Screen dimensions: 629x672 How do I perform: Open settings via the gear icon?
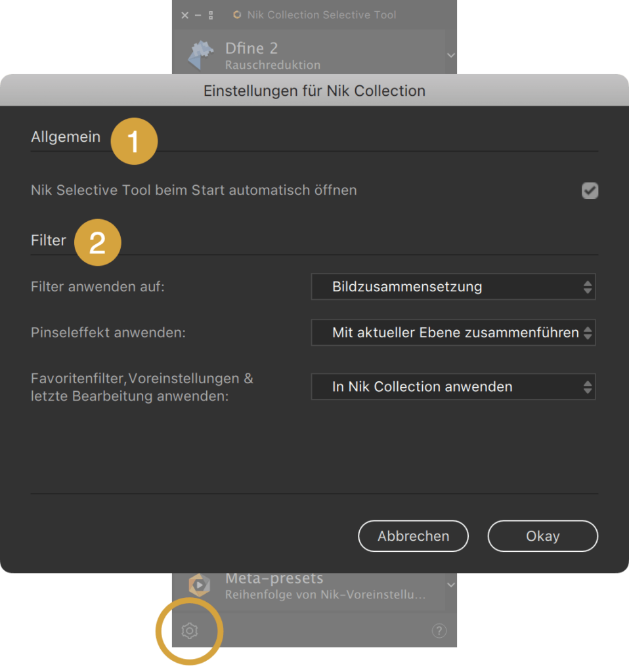190,631
